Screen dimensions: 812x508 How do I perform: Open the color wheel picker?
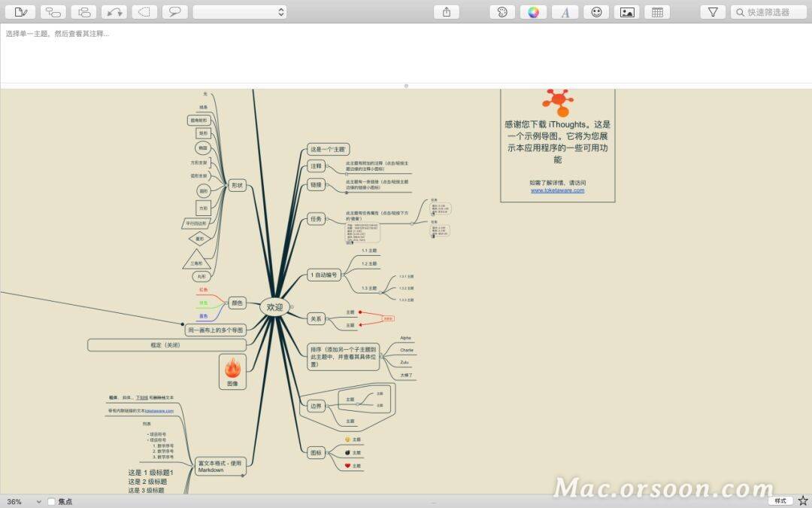[x=533, y=12]
